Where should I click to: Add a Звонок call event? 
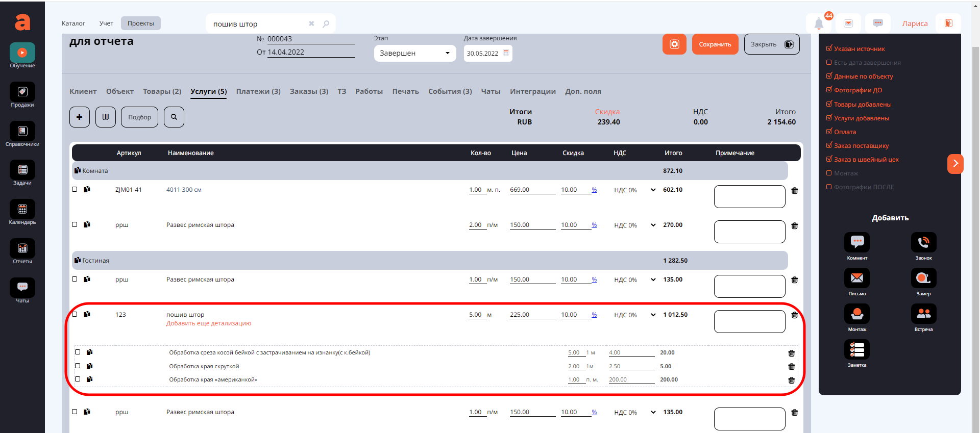pos(923,243)
